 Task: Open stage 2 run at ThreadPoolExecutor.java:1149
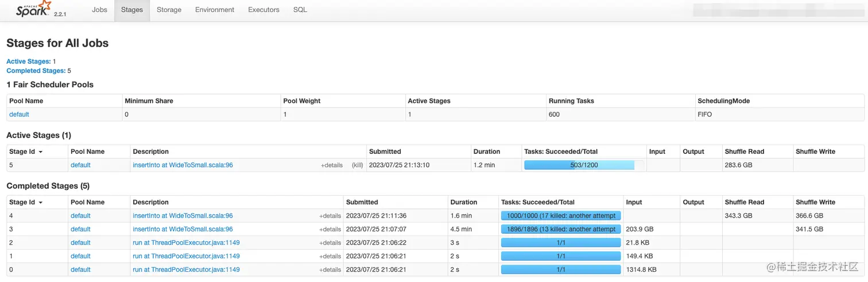click(x=186, y=243)
